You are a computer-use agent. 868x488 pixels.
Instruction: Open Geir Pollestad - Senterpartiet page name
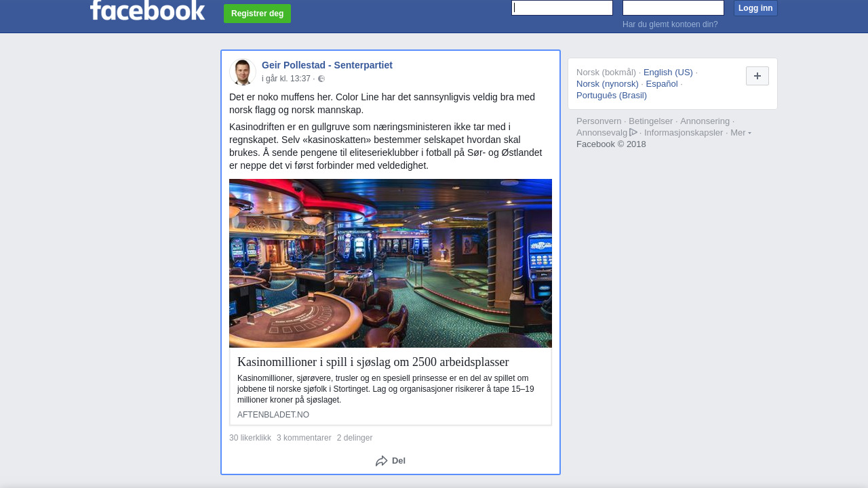[x=327, y=65]
